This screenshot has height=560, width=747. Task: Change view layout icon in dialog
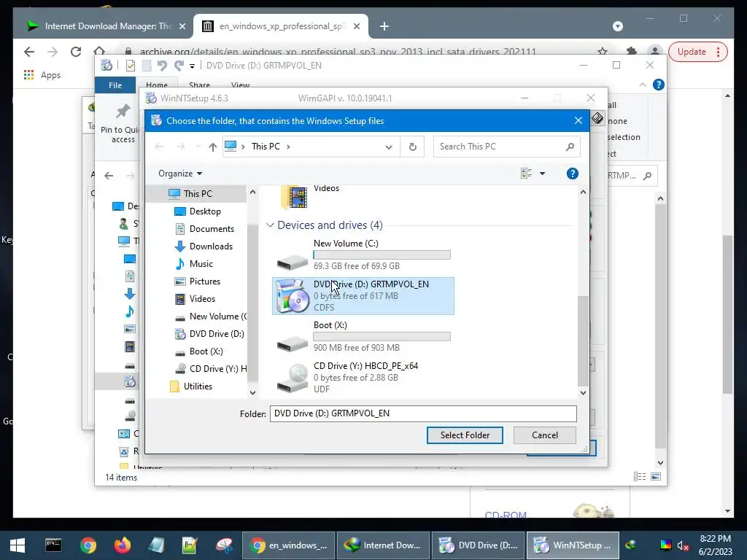(527, 174)
